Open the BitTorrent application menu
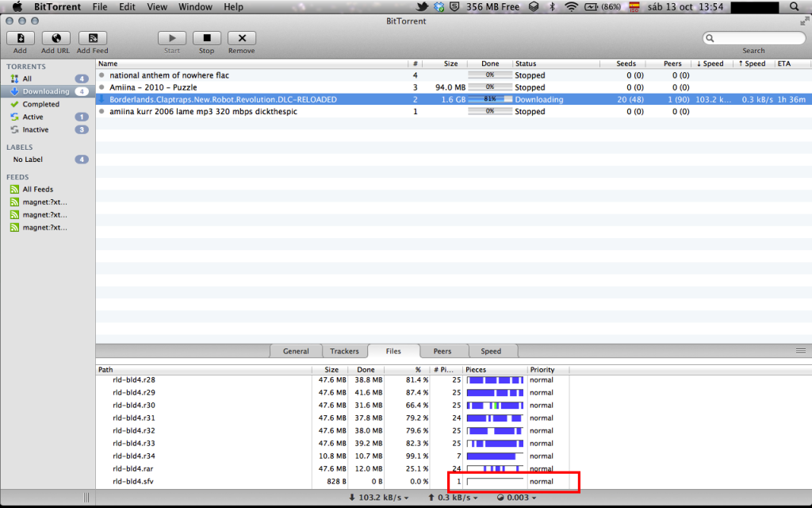 click(x=57, y=6)
